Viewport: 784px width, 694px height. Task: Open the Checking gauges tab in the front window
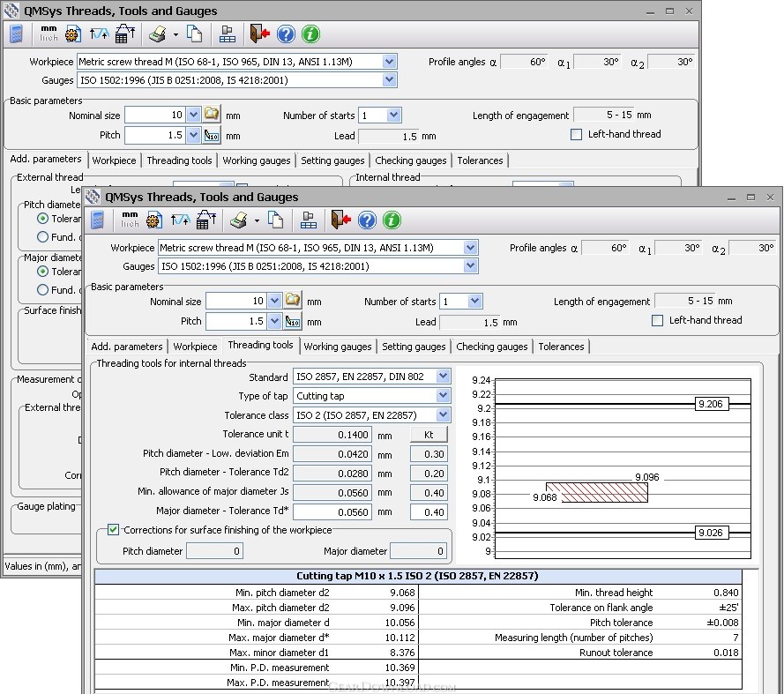[x=492, y=347]
